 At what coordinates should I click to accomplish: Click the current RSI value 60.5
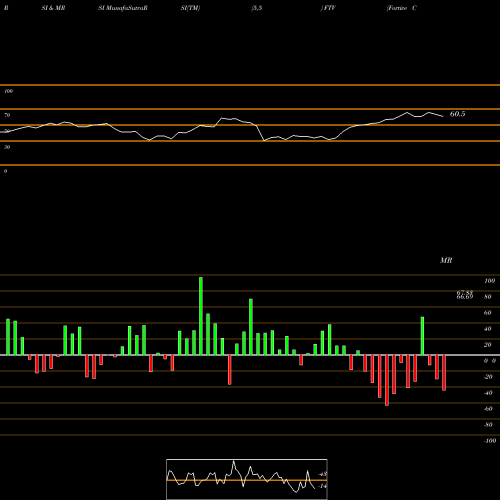pos(457,114)
